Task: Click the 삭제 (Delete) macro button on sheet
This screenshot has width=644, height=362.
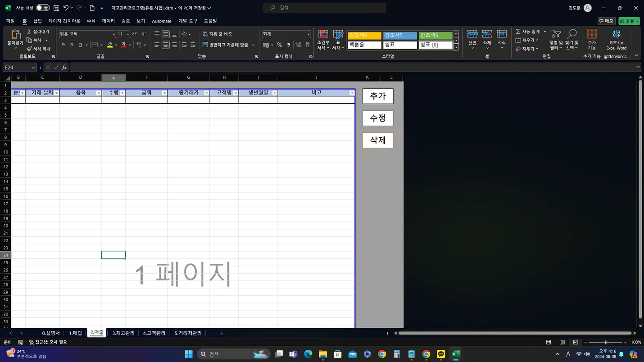Action: point(378,140)
